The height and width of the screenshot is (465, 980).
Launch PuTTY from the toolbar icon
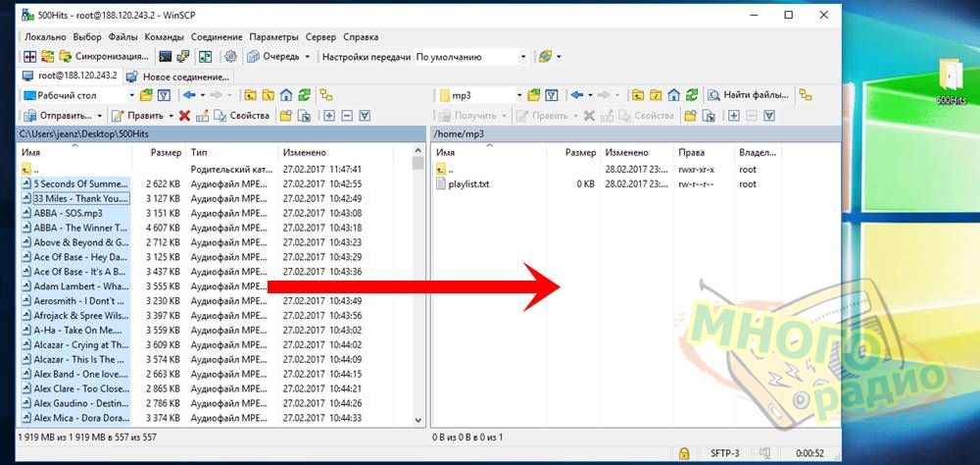point(183,57)
